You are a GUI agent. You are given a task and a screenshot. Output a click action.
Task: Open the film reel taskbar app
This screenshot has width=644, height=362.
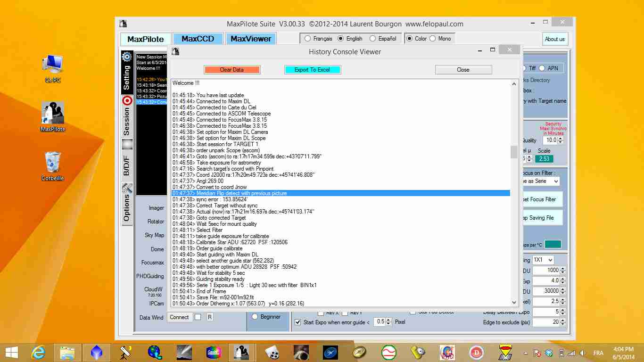pos(272,352)
